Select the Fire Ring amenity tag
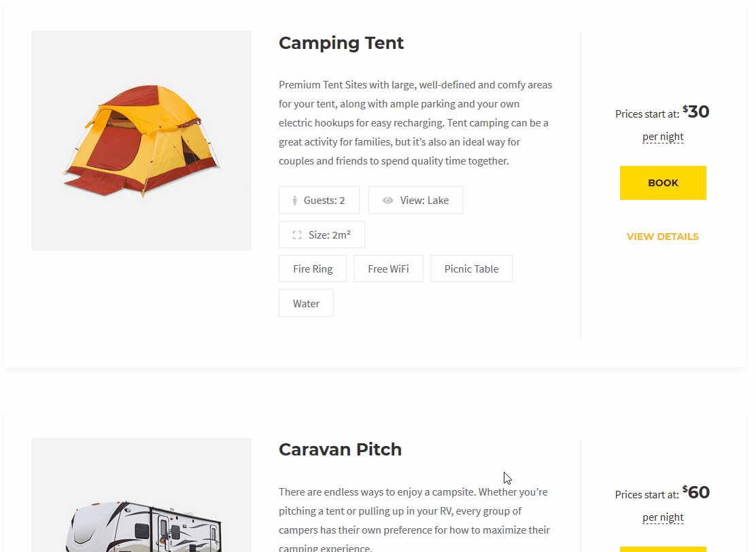 313,269
